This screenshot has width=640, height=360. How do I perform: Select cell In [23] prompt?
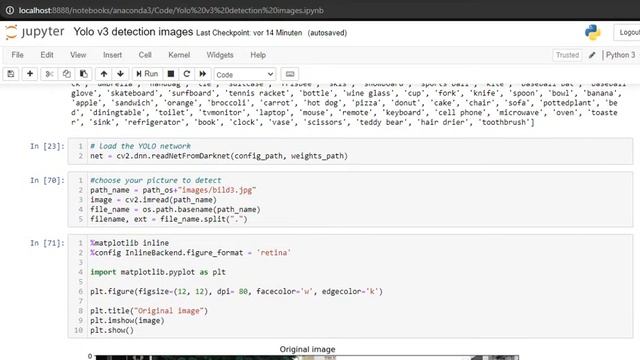(x=47, y=146)
